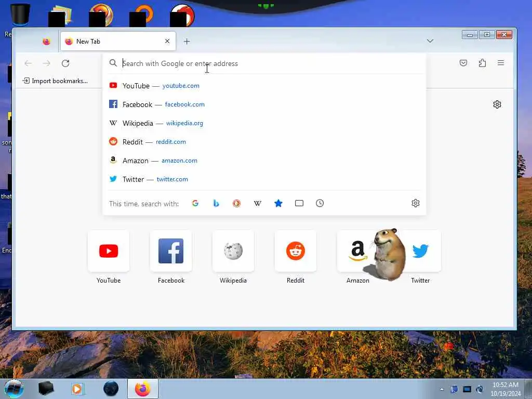Search this time with Wikipedia

258,203
